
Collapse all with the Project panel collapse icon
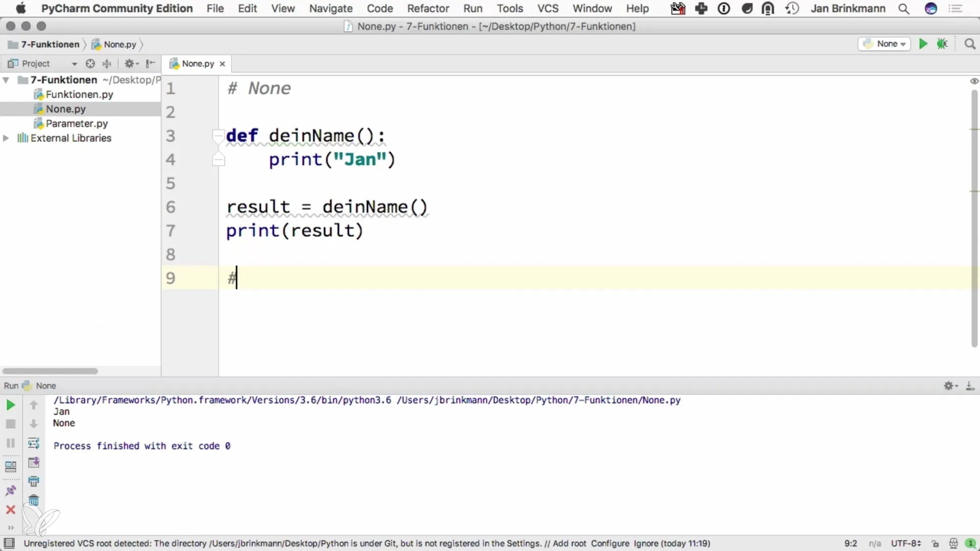[x=107, y=64]
